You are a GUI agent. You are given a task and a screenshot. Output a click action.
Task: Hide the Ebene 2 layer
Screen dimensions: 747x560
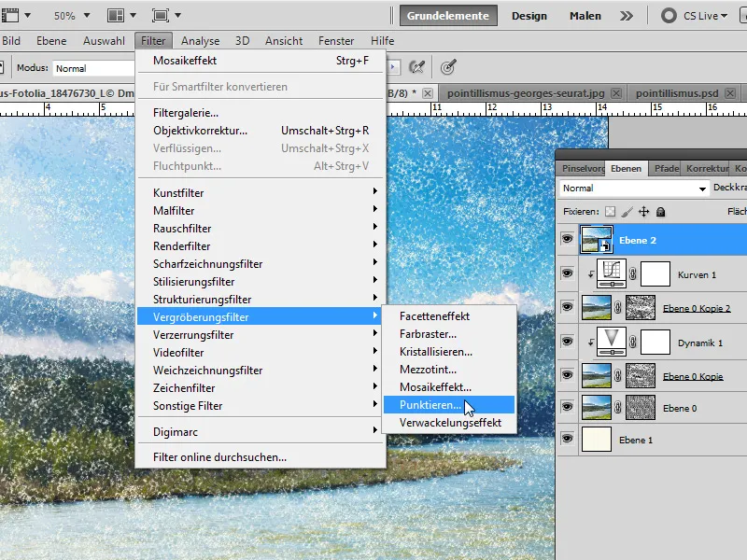pos(567,239)
